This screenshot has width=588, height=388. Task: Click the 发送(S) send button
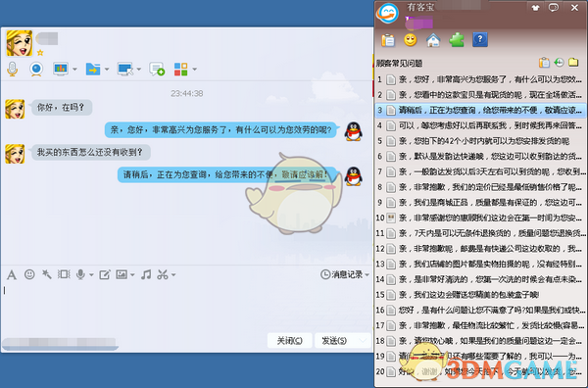334,340
